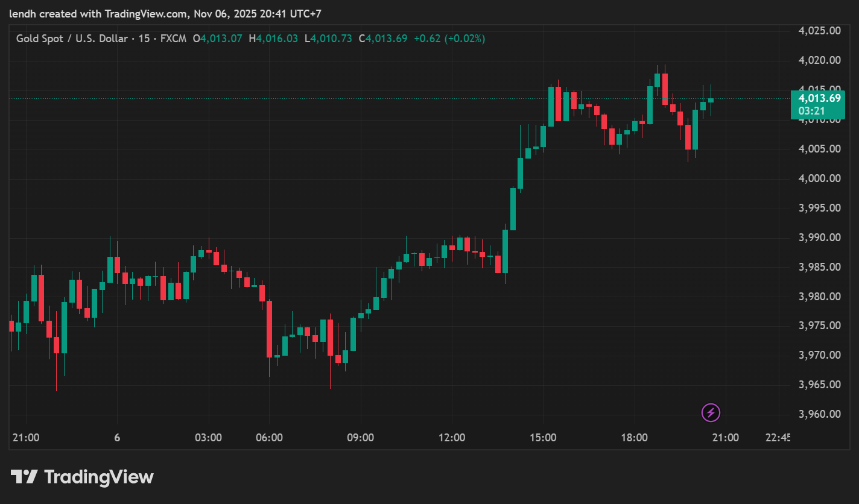Click the Low value 4,010.73 in legend
This screenshot has width=859, height=504.
(331, 39)
